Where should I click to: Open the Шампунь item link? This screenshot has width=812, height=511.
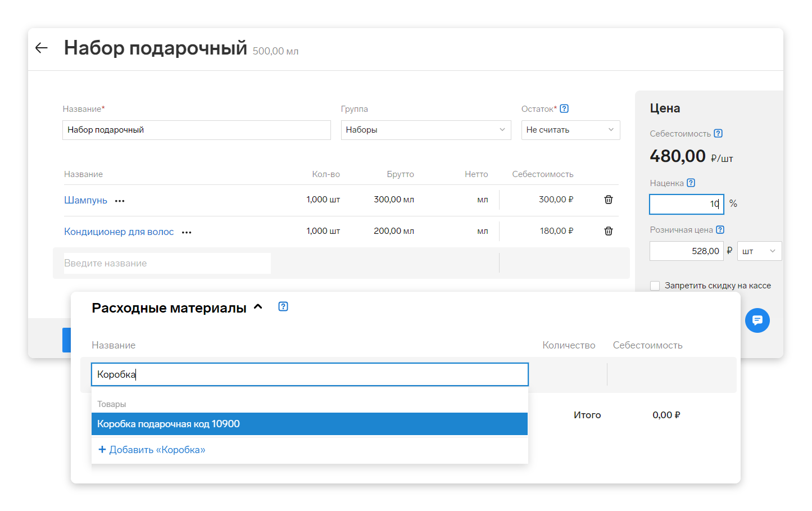click(x=85, y=200)
